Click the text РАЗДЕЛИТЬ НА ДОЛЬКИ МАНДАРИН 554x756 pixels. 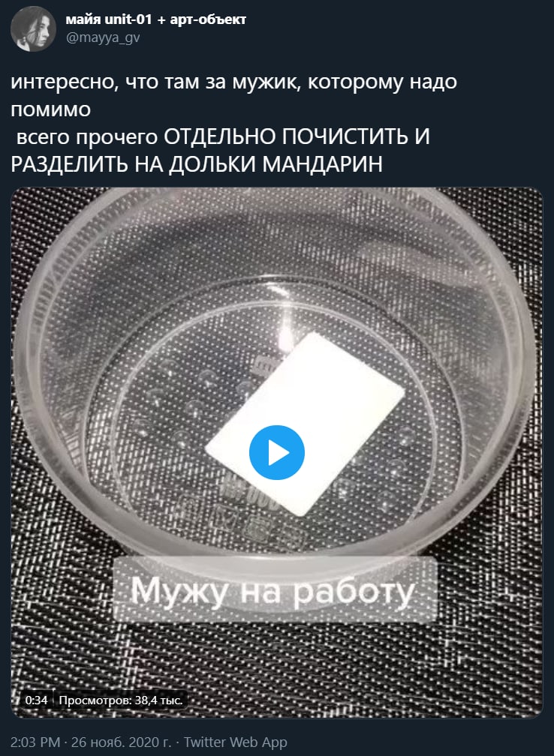[x=197, y=164]
